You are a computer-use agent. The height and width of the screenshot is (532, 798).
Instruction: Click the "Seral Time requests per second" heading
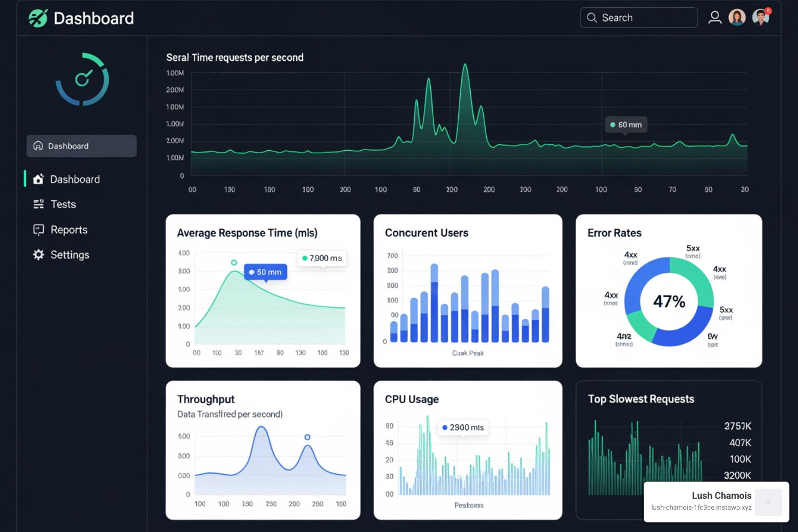click(235, 58)
